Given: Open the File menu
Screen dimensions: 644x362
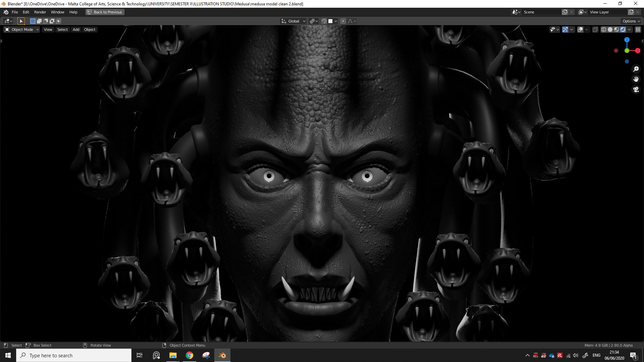Looking at the screenshot, I should tap(15, 12).
